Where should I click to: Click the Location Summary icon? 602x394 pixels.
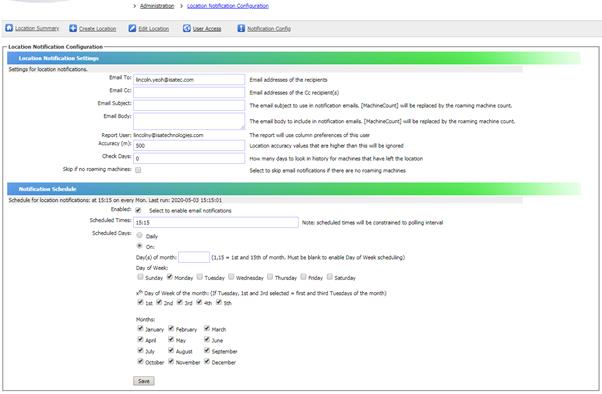(9, 28)
